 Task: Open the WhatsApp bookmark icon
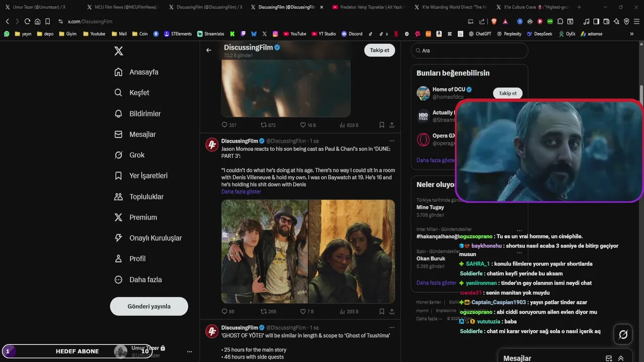tap(7, 34)
